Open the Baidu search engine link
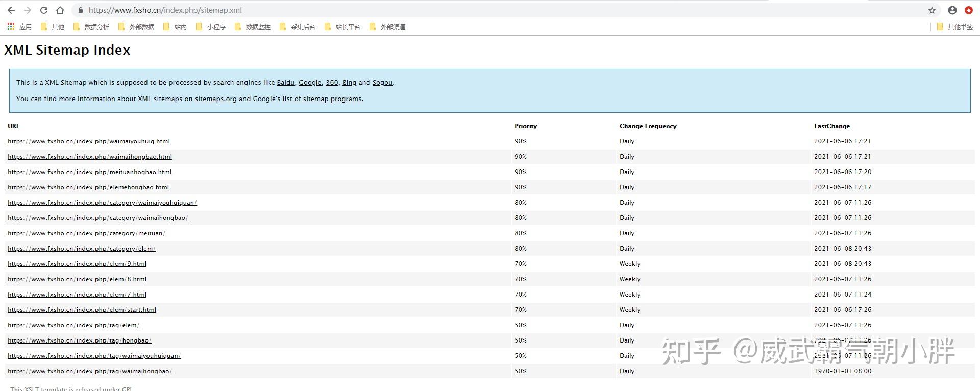Image resolution: width=980 pixels, height=391 pixels. click(x=285, y=83)
